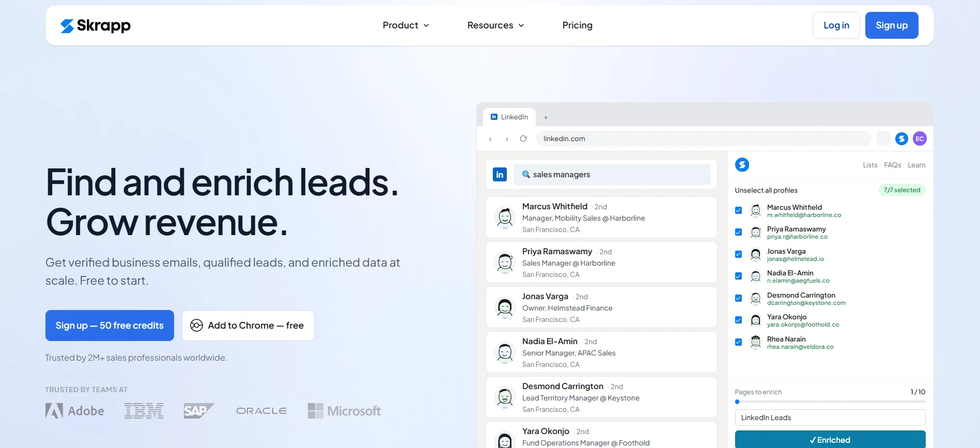Click email n.elamin@aegfuels.co

tap(798, 281)
